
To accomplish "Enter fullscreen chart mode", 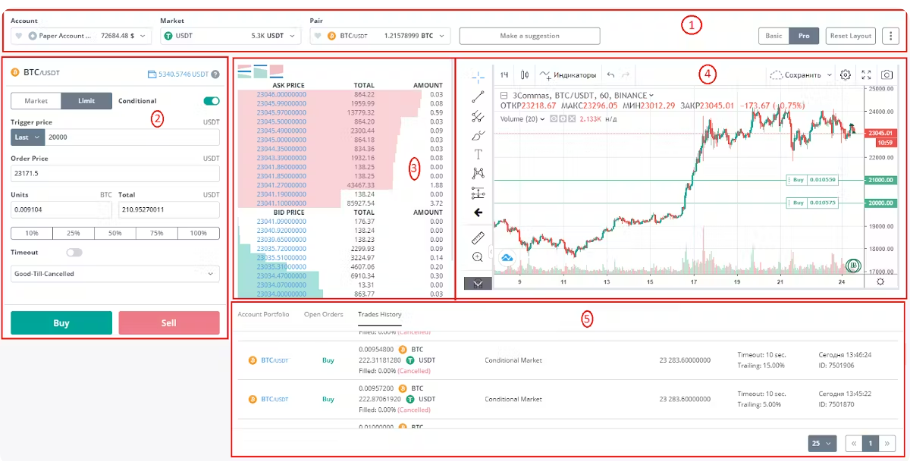I will pyautogui.click(x=866, y=74).
